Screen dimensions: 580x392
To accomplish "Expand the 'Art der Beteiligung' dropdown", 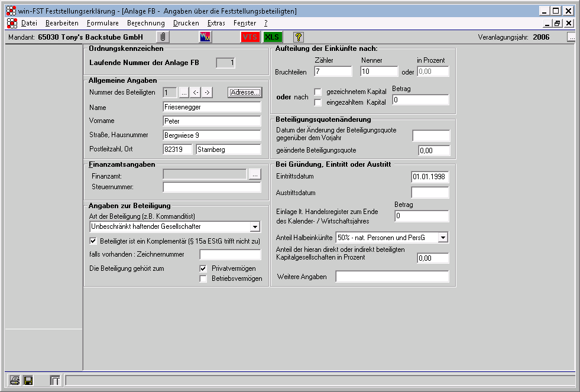I will [255, 227].
